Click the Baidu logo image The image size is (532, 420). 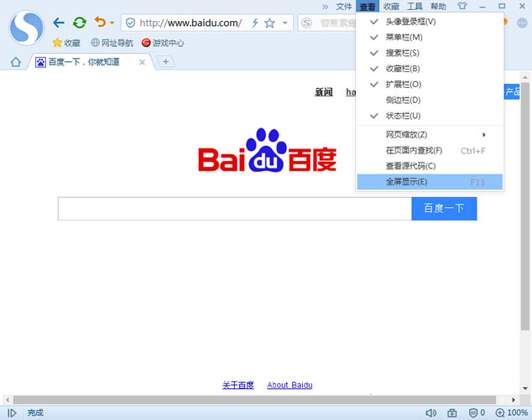[x=267, y=150]
